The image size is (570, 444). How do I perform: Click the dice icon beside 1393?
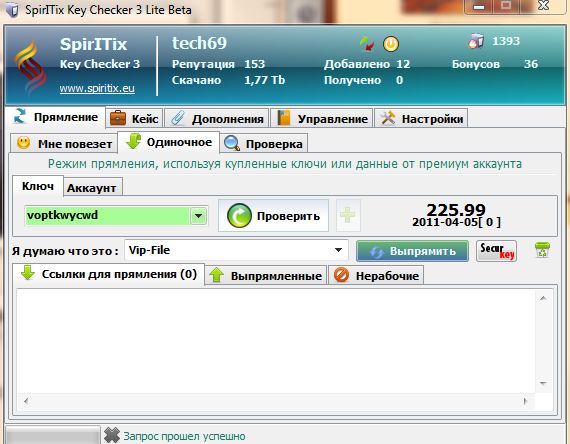click(x=476, y=41)
